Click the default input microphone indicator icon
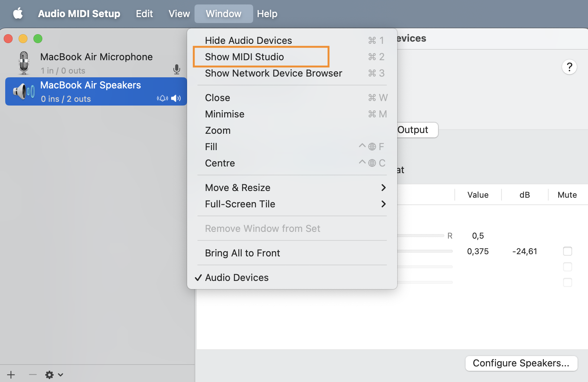This screenshot has width=588, height=382. point(177,69)
